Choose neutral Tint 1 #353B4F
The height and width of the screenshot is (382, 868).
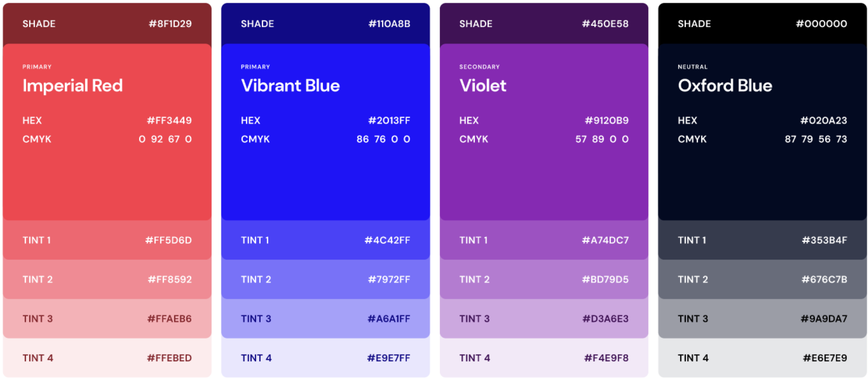[x=762, y=240]
